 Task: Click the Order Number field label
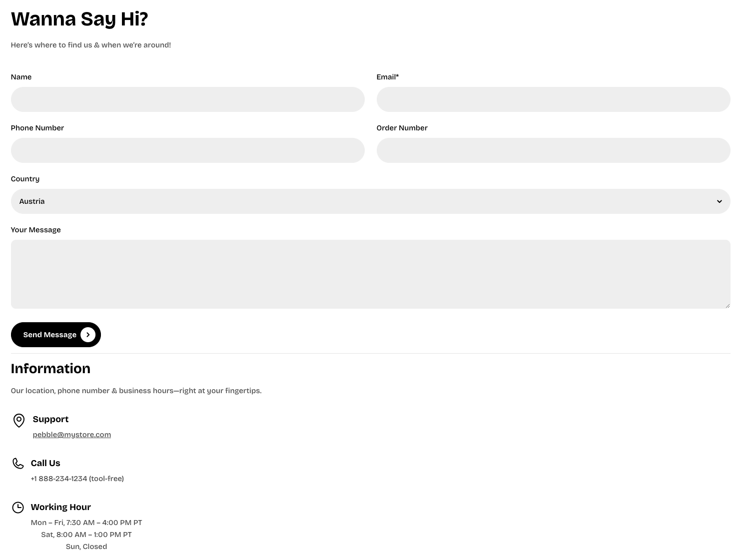point(402,128)
